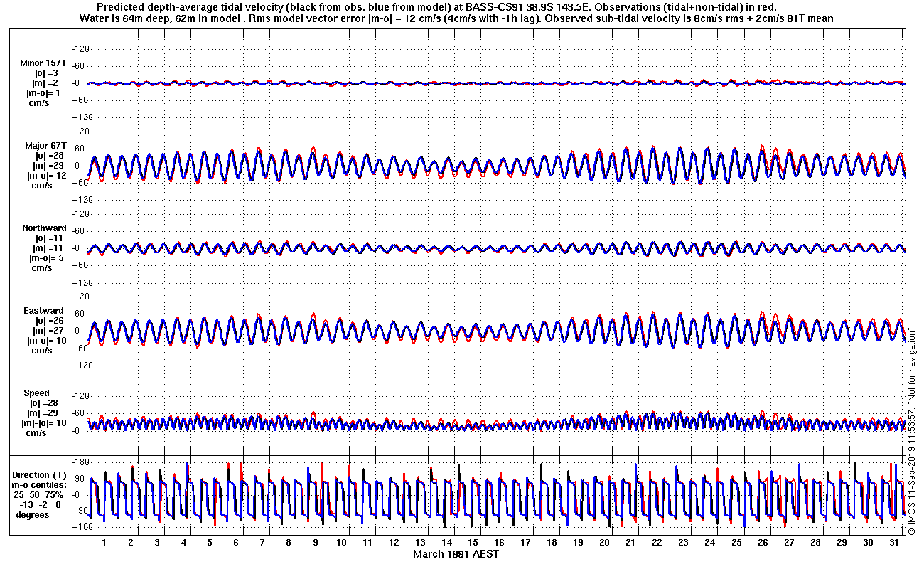Click the "|m-o|= 5" error value

point(47,258)
